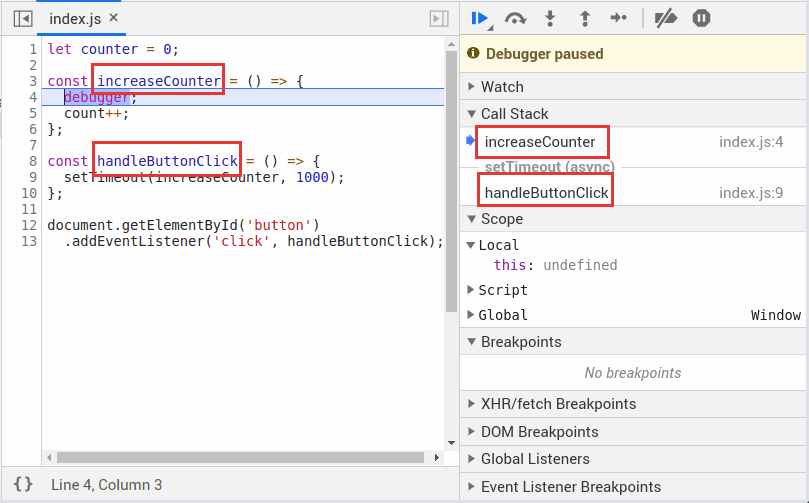Toggle the Deactivate breakpoints icon
Image resolution: width=809 pixels, height=503 pixels.
664,18
